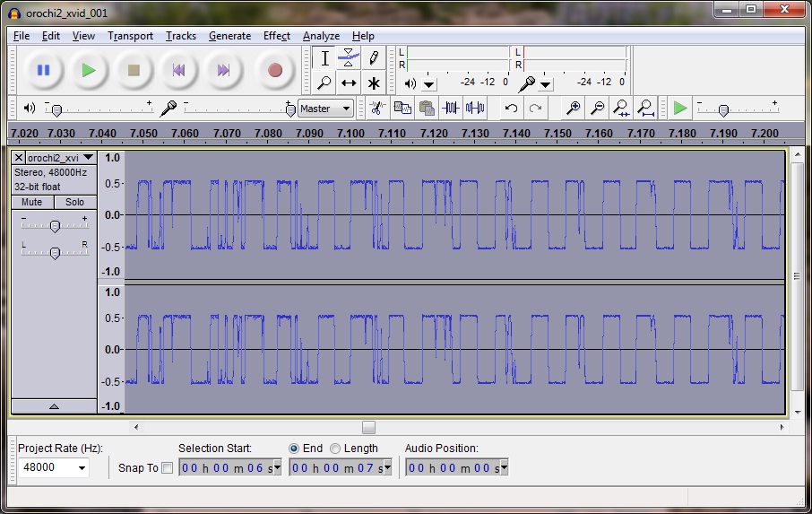Enable the Snap To checkbox

coord(167,468)
